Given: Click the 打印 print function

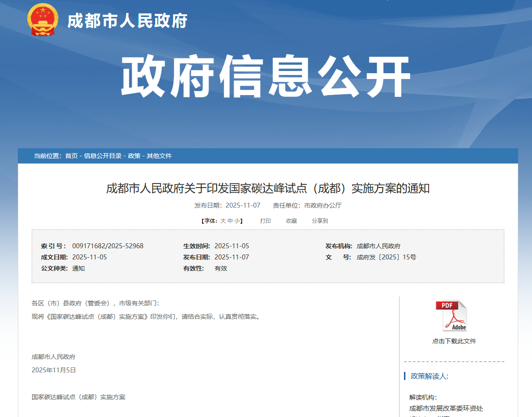Looking at the screenshot, I should 266,221.
